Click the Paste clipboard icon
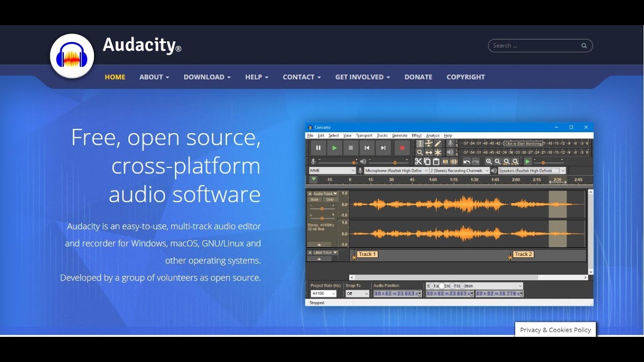This screenshot has width=644, height=362. 436,161
